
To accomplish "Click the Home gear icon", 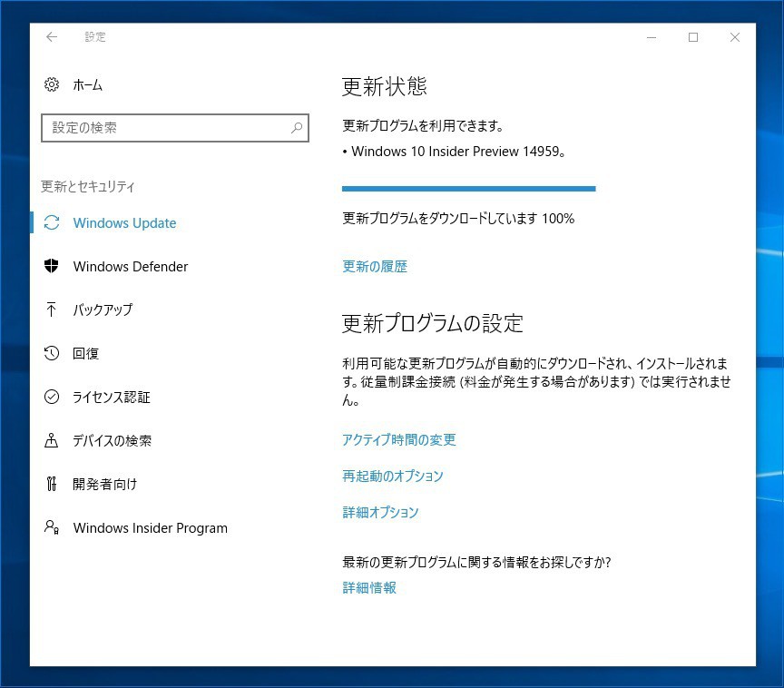I will 52,84.
